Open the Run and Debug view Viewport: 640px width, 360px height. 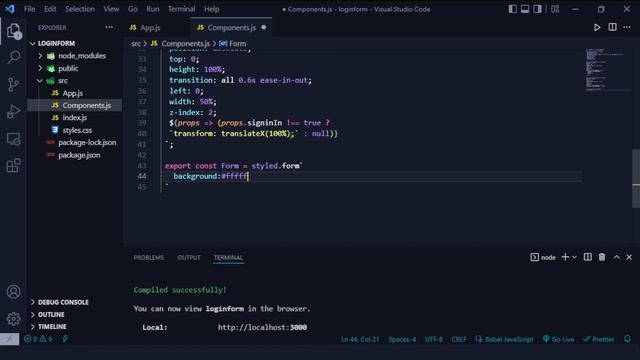pos(13,111)
